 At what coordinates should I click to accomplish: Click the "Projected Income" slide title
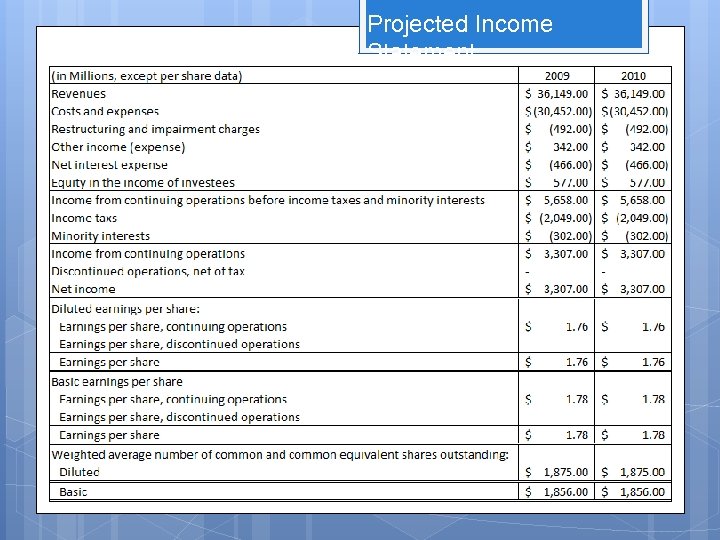coord(460,24)
